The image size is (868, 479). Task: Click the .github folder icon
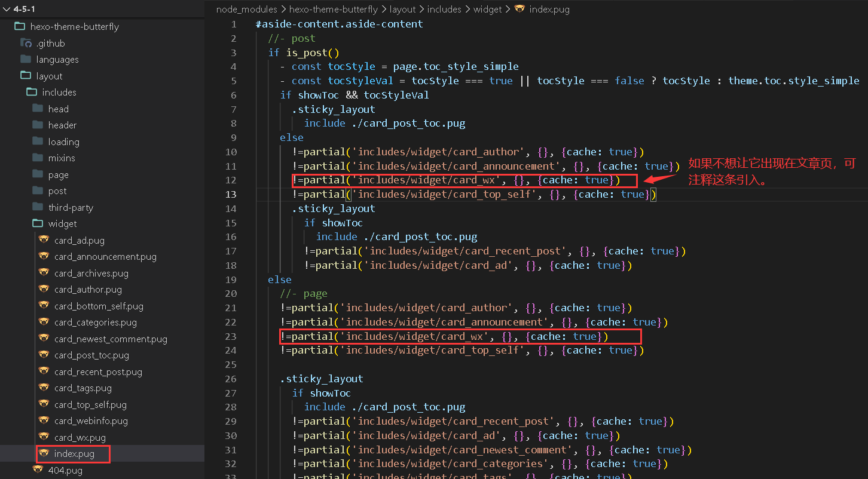point(26,43)
